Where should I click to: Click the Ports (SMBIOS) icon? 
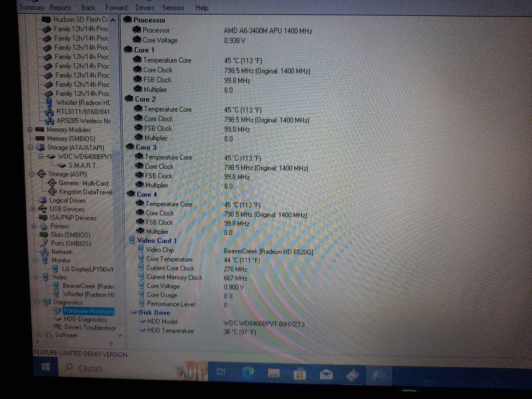(x=44, y=243)
